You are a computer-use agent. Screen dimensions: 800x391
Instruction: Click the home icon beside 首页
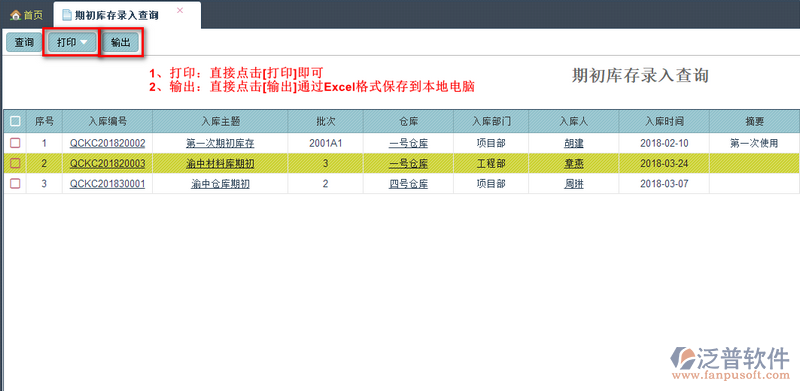pos(15,15)
